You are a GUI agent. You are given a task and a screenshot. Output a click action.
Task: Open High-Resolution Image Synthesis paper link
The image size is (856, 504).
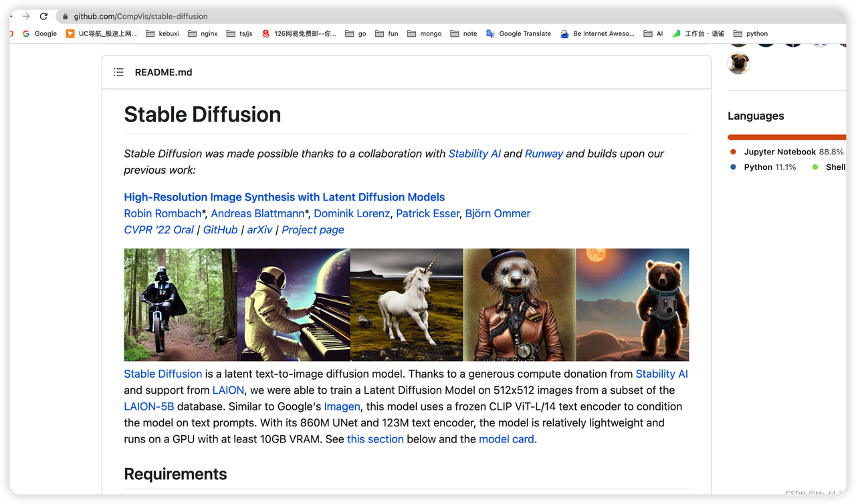[x=284, y=197]
